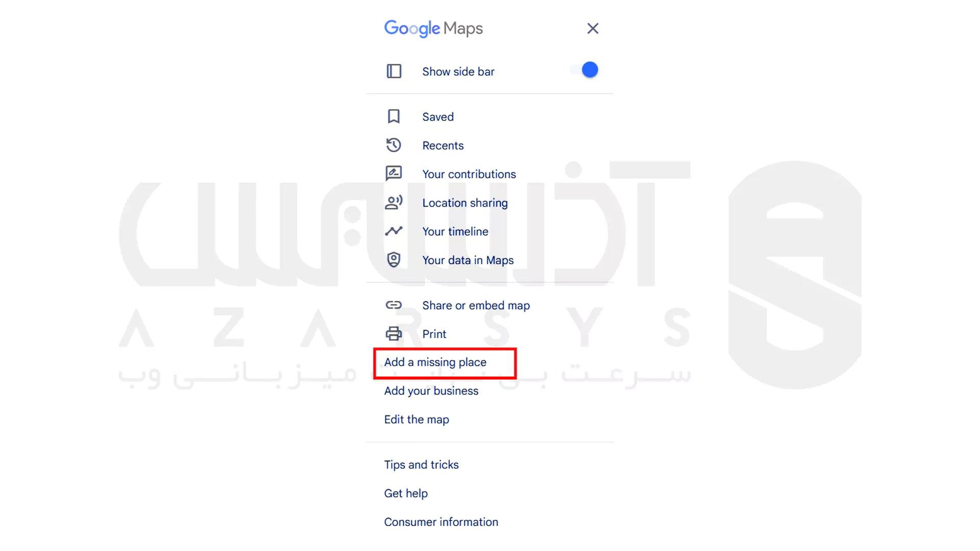Viewport: 980px width, 551px height.
Task: Open the Add your business option
Action: [431, 391]
